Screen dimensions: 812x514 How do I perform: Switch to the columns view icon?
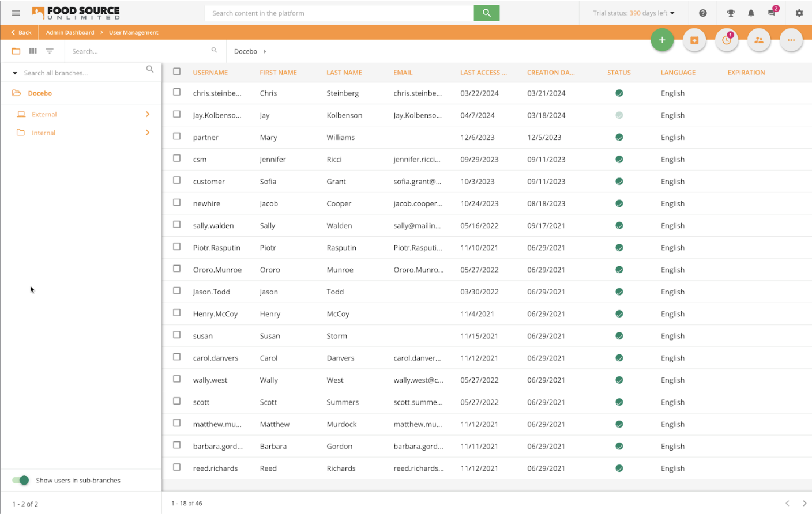(x=33, y=51)
